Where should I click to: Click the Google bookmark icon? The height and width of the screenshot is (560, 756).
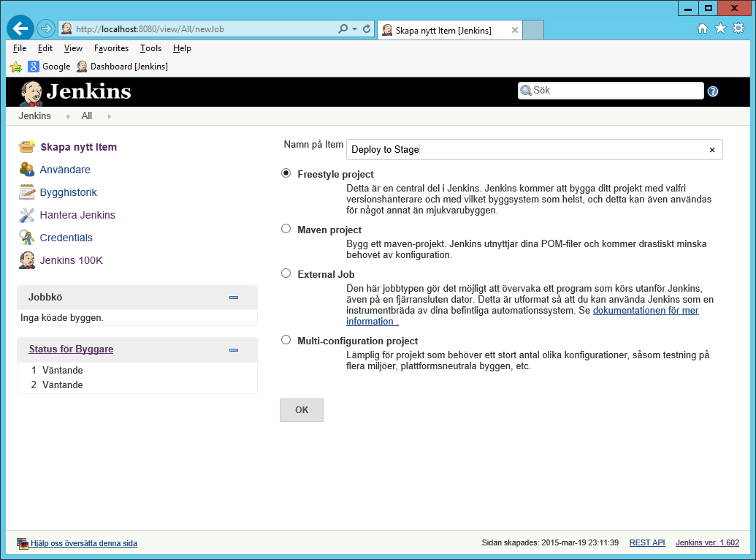click(34, 66)
